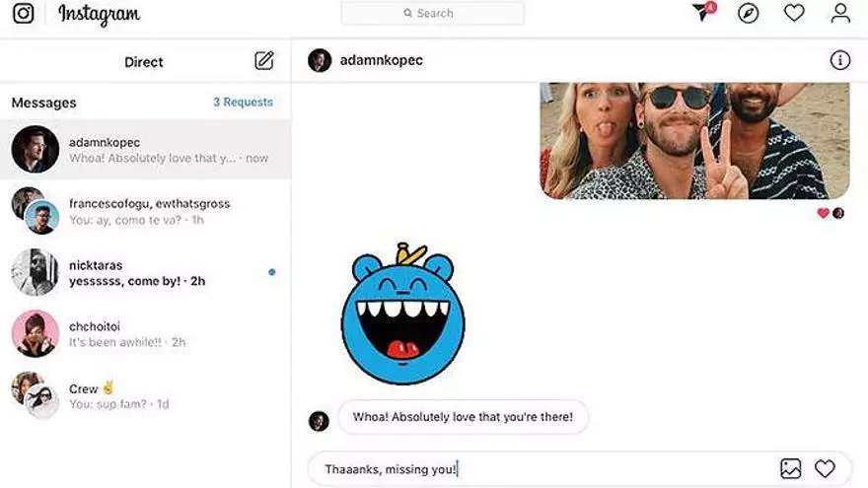Click the heart reaction under the photo
This screenshot has width=868, height=488.
[x=824, y=213]
